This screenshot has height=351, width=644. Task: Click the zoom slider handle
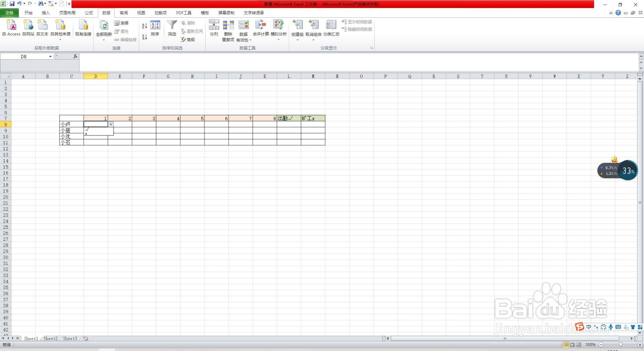pyautogui.click(x=620, y=345)
